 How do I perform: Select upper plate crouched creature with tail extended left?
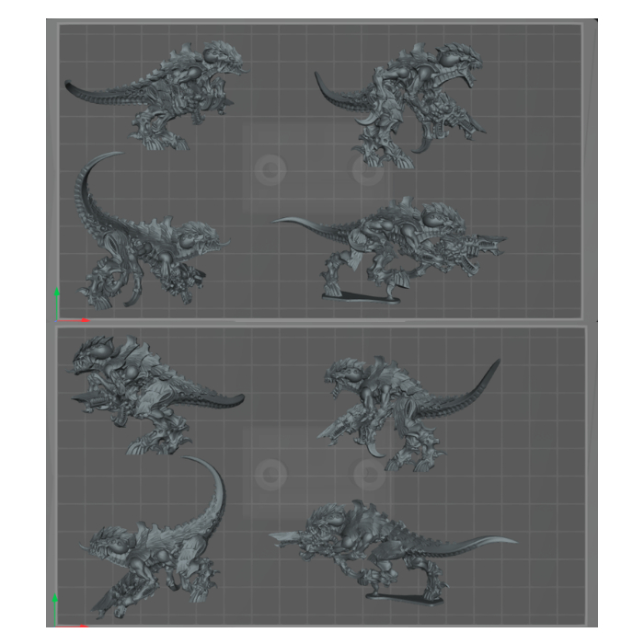coord(158,95)
